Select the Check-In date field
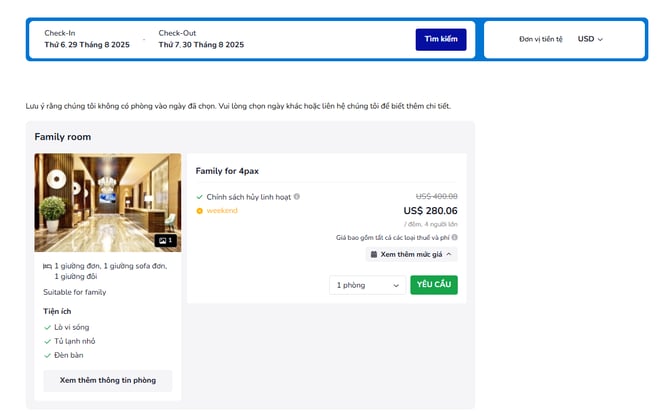This screenshot has height=416, width=670. pos(87,39)
